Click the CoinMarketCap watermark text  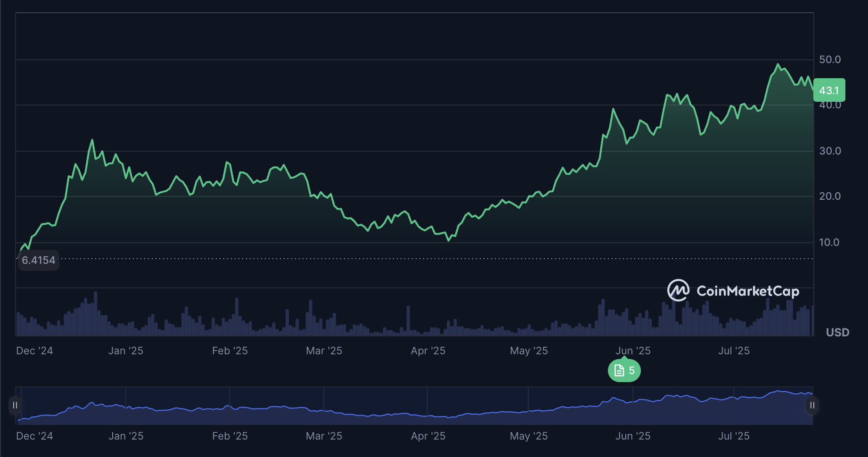pyautogui.click(x=747, y=291)
